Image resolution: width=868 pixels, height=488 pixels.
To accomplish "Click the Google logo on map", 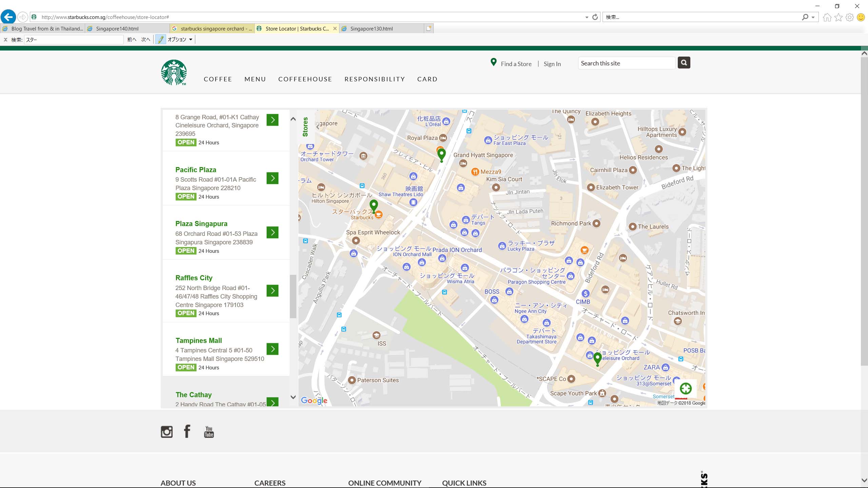I will (x=314, y=401).
